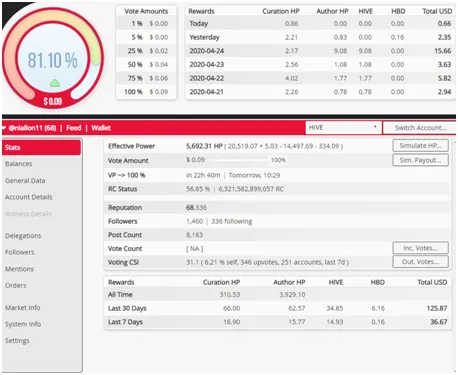458x375 pixels.
Task: Click the Yesterday rewards row
Action: pos(320,37)
